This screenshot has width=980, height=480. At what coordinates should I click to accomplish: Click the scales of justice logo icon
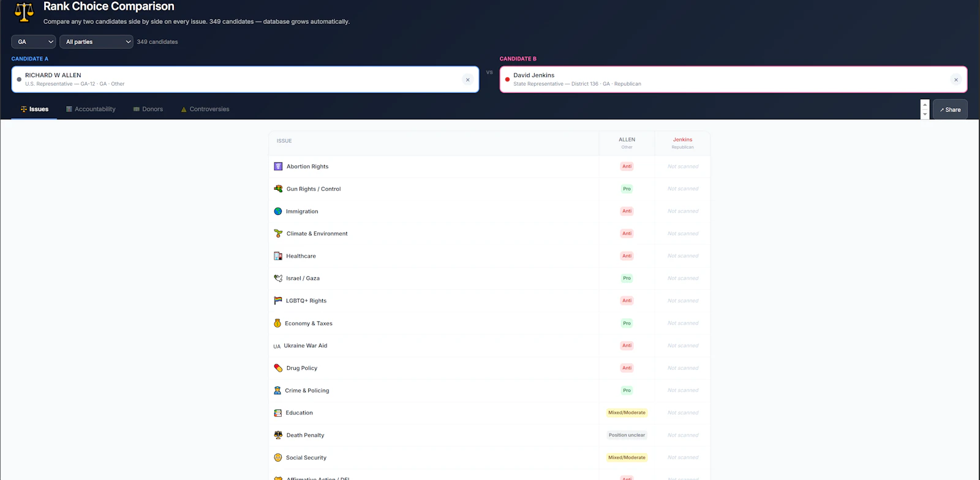point(24,12)
